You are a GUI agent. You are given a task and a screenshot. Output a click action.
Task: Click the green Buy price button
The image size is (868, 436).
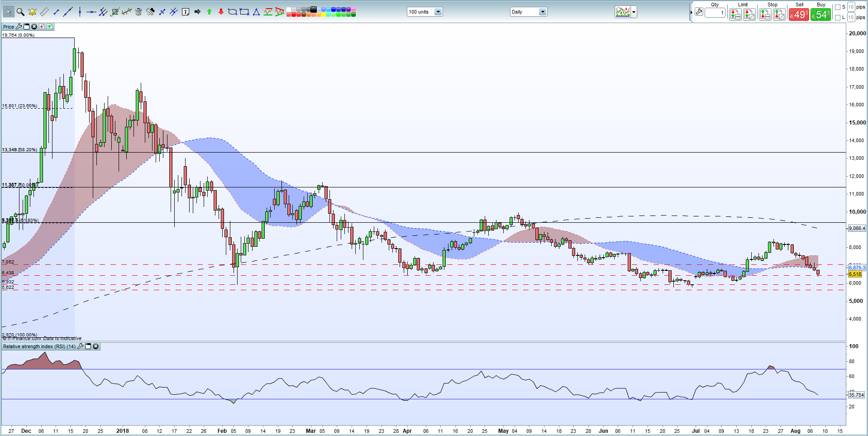(x=820, y=14)
